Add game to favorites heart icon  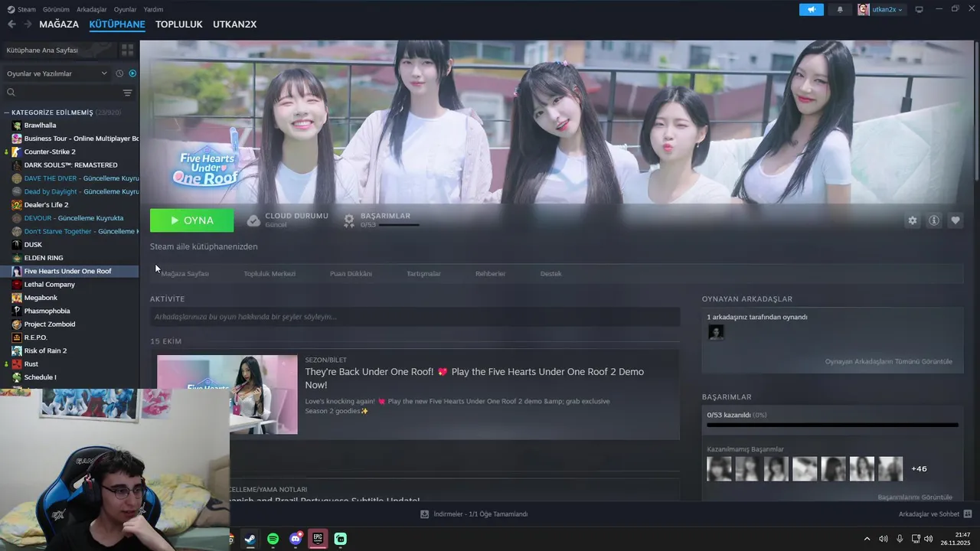point(955,220)
